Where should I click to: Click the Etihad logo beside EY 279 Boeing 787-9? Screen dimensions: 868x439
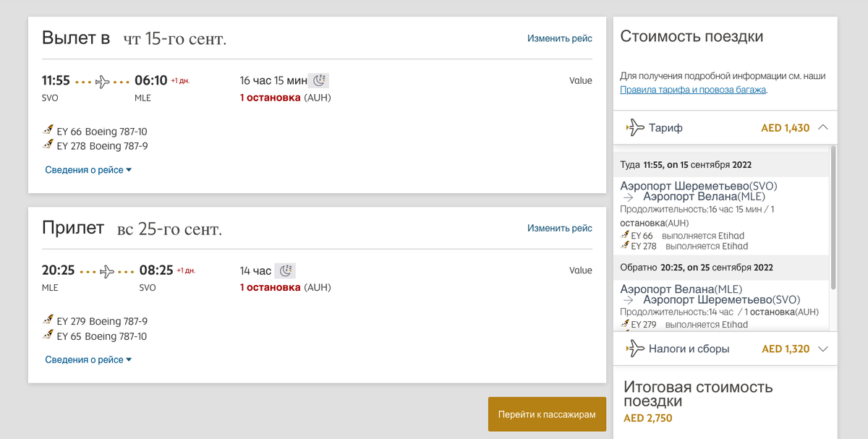(48, 320)
